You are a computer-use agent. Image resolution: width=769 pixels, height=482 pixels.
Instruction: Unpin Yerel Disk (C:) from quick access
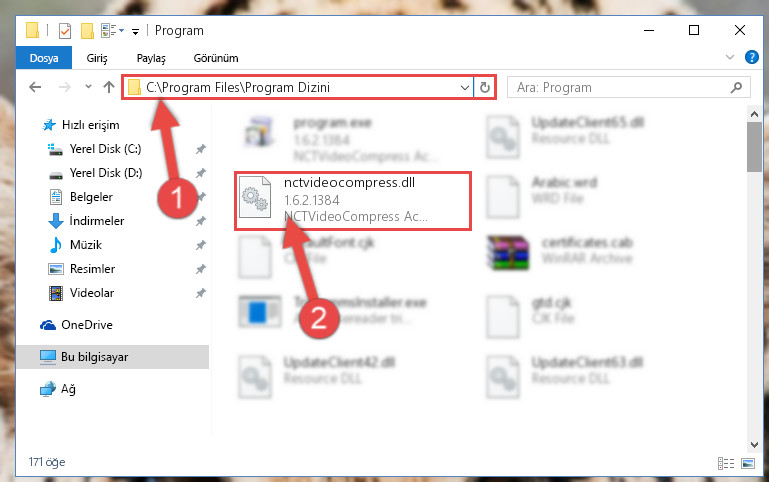click(x=201, y=149)
